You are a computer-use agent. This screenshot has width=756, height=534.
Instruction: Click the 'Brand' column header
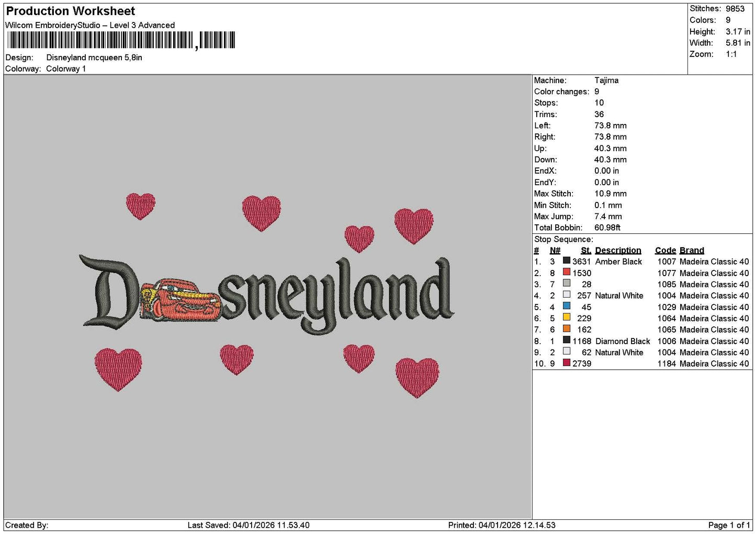pos(692,251)
